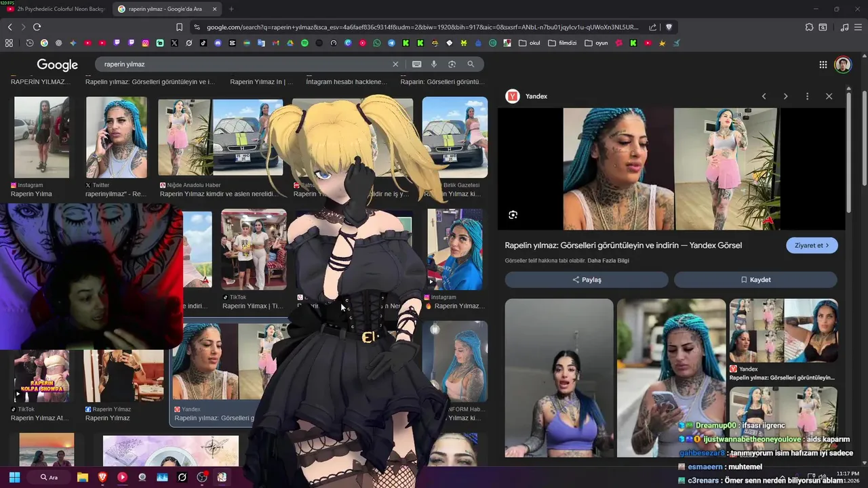
Task: Open the Instagram bookmark icon
Action: (x=145, y=43)
